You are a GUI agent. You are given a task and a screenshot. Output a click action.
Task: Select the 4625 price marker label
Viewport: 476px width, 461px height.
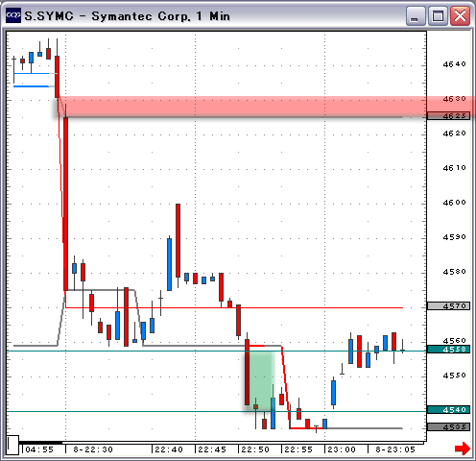(448, 116)
